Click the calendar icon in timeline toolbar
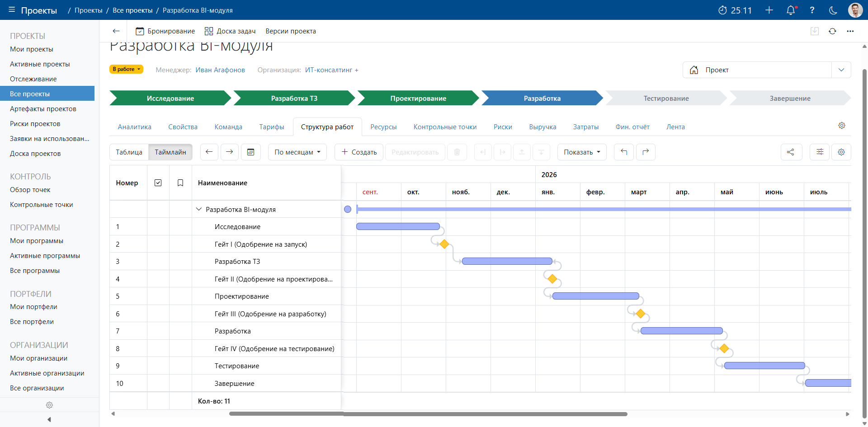Image resolution: width=868 pixels, height=427 pixels. tap(250, 152)
